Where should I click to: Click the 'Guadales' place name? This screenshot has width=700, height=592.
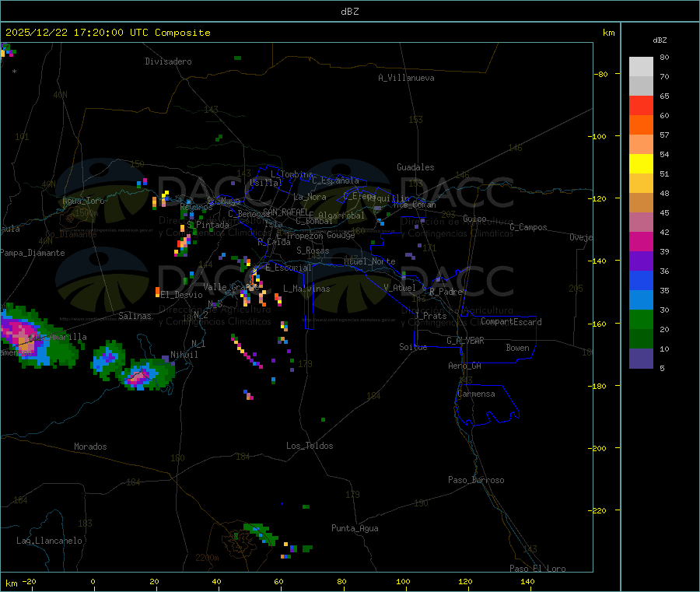tap(415, 167)
